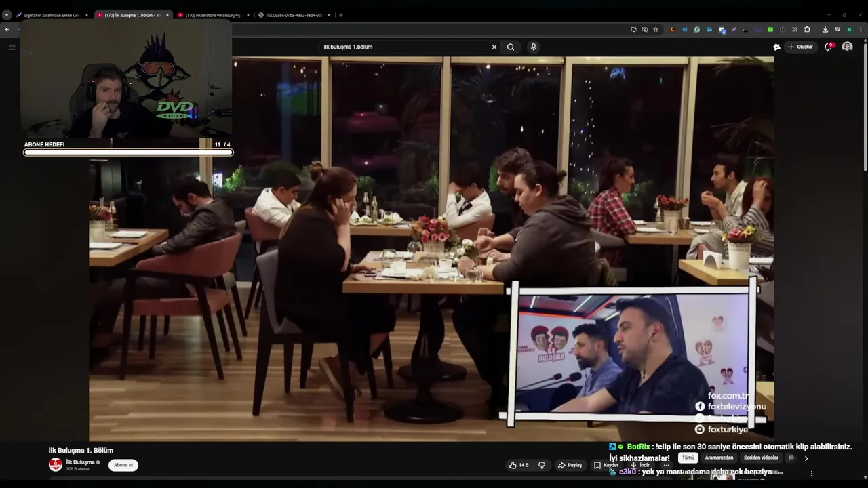Open the blue sound-wave extension icon
Image resolution: width=868 pixels, height=488 pixels.
point(685,29)
